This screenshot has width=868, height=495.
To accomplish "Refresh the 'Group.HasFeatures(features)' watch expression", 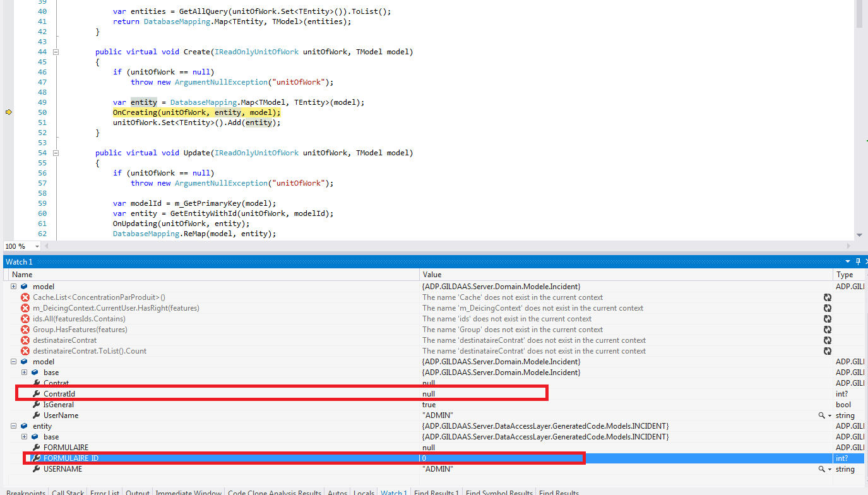I will click(x=828, y=329).
